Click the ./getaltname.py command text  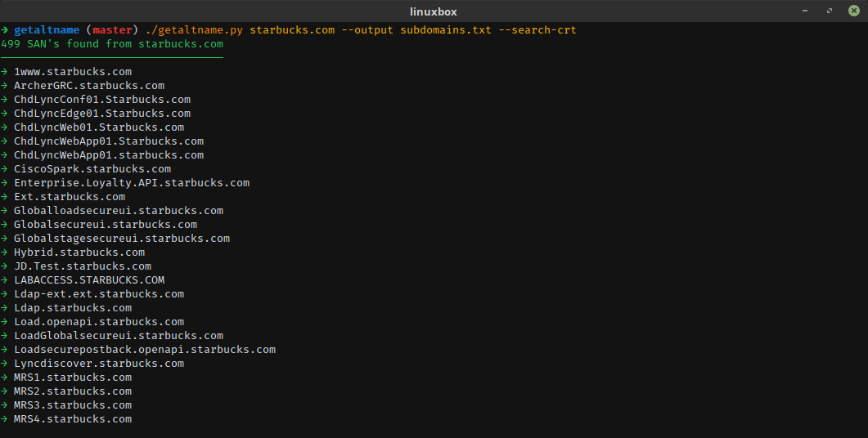click(195, 30)
